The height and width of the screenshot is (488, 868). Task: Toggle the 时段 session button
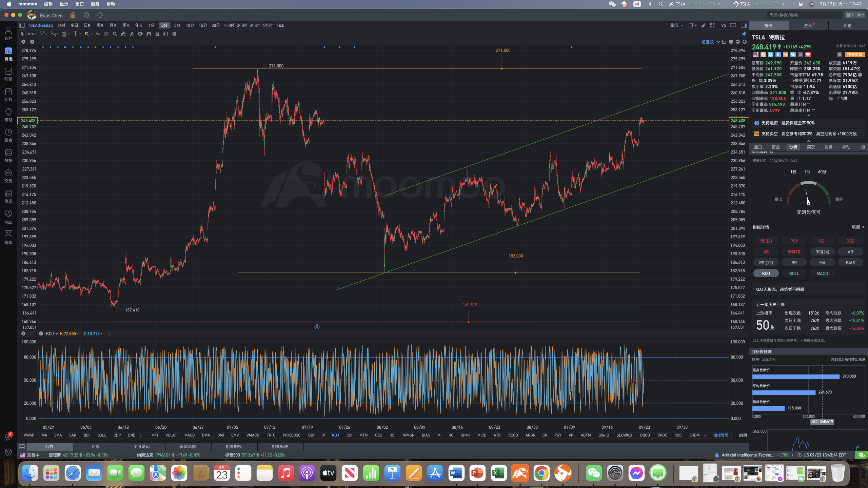point(743,435)
